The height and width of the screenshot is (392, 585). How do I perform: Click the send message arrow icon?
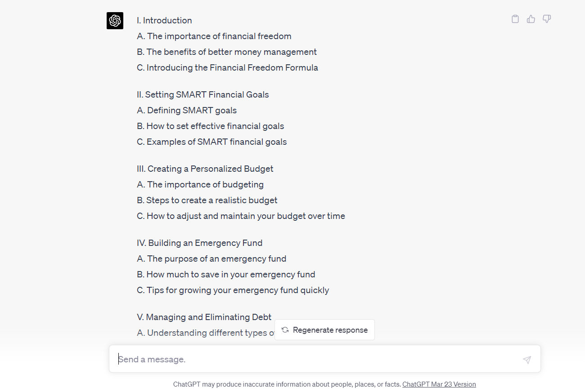pyautogui.click(x=527, y=360)
